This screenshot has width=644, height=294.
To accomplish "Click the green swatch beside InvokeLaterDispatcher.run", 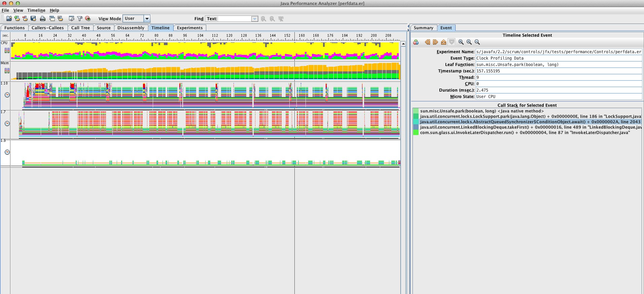I will pos(416,133).
